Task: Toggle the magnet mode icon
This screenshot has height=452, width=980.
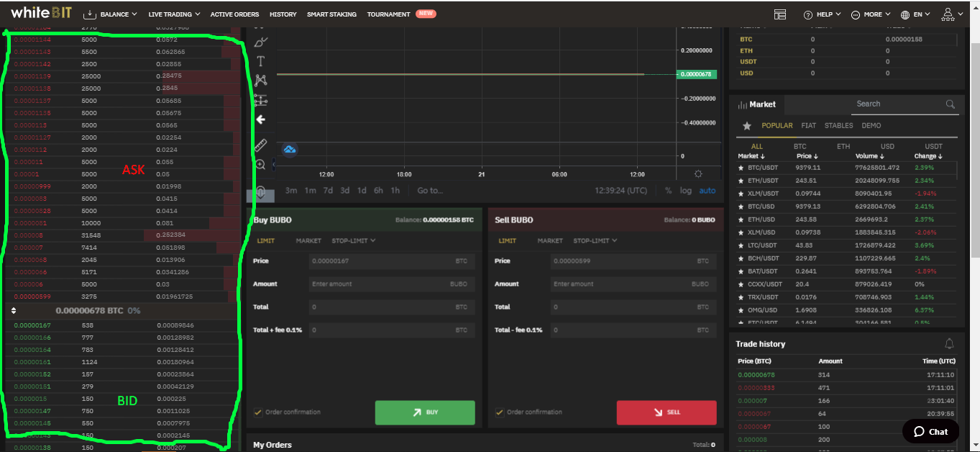Action: coord(261,191)
